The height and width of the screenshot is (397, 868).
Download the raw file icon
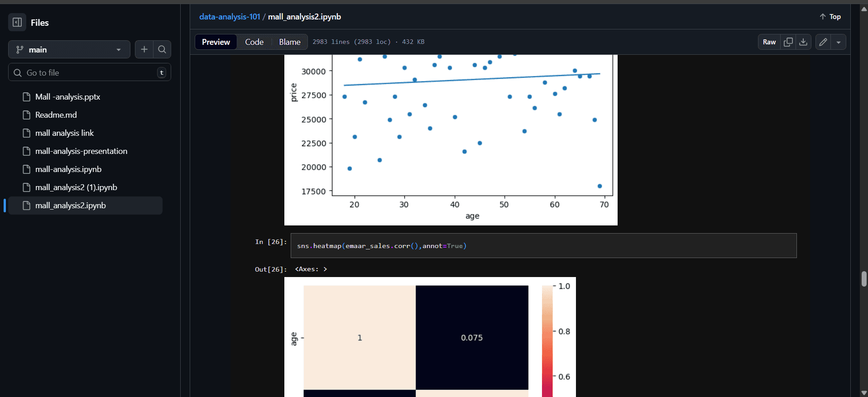(x=803, y=42)
